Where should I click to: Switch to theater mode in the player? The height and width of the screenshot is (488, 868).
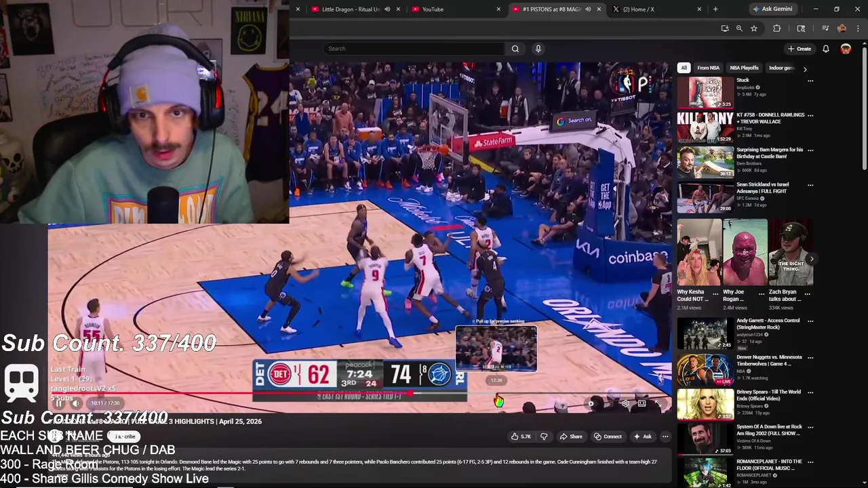[x=642, y=403]
